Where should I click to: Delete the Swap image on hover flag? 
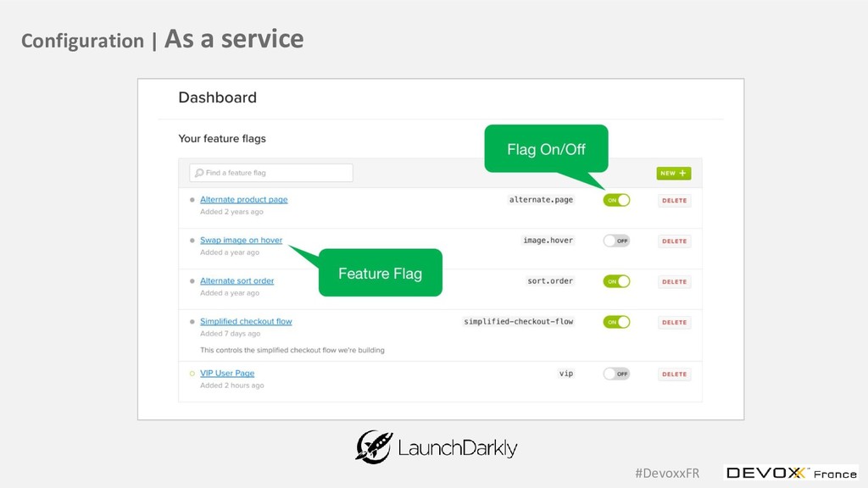(x=674, y=241)
